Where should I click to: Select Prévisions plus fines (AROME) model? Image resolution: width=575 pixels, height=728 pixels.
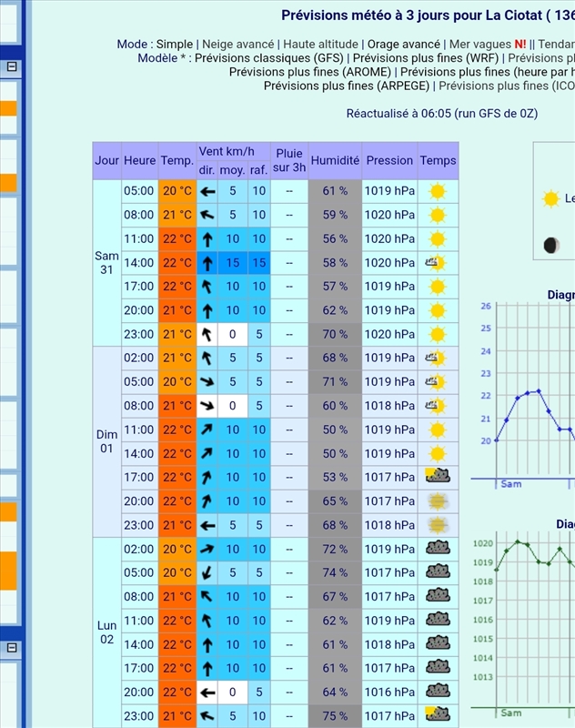(x=310, y=72)
